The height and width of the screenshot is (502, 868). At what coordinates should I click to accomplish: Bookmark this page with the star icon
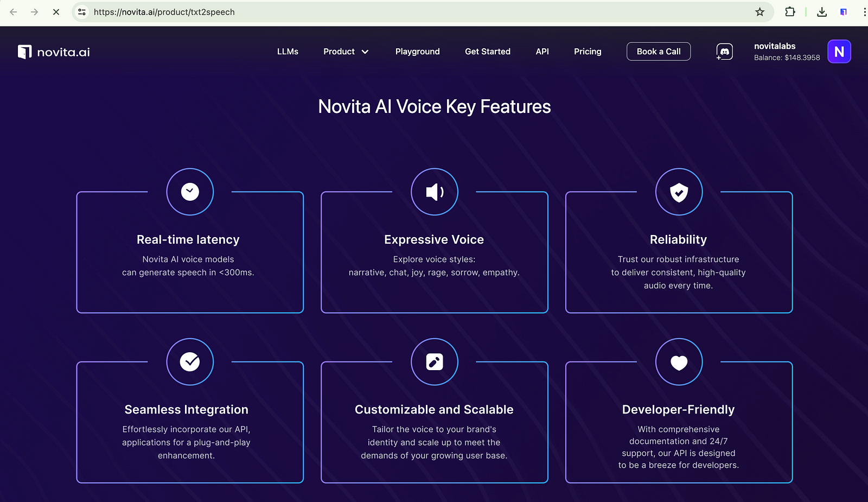click(760, 12)
